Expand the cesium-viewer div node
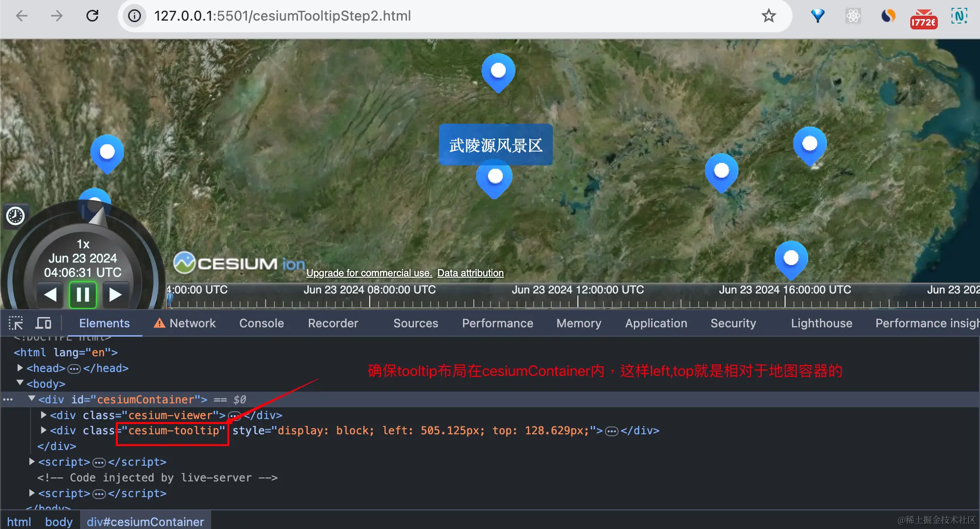The width and height of the screenshot is (980, 529). pyautogui.click(x=44, y=415)
